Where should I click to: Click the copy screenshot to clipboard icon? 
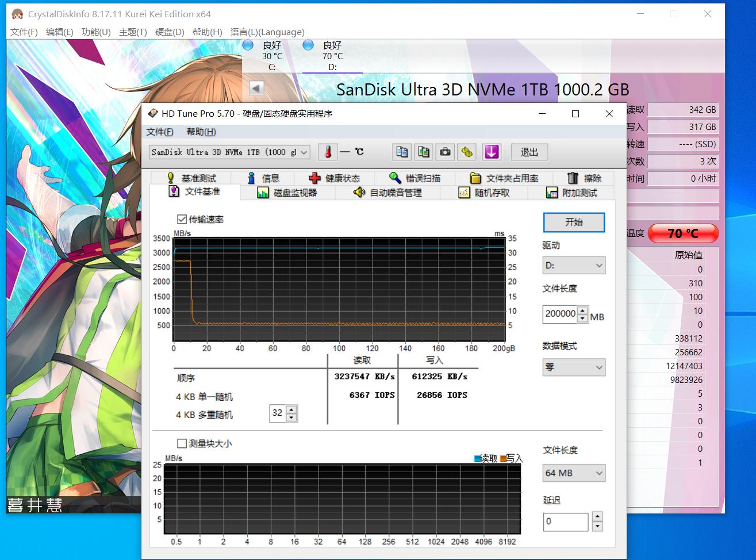(424, 152)
